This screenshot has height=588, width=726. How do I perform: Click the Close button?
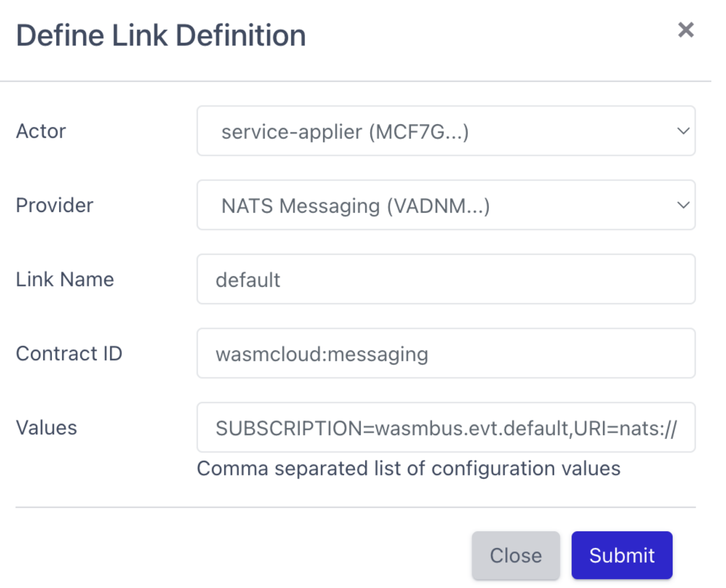click(x=515, y=555)
